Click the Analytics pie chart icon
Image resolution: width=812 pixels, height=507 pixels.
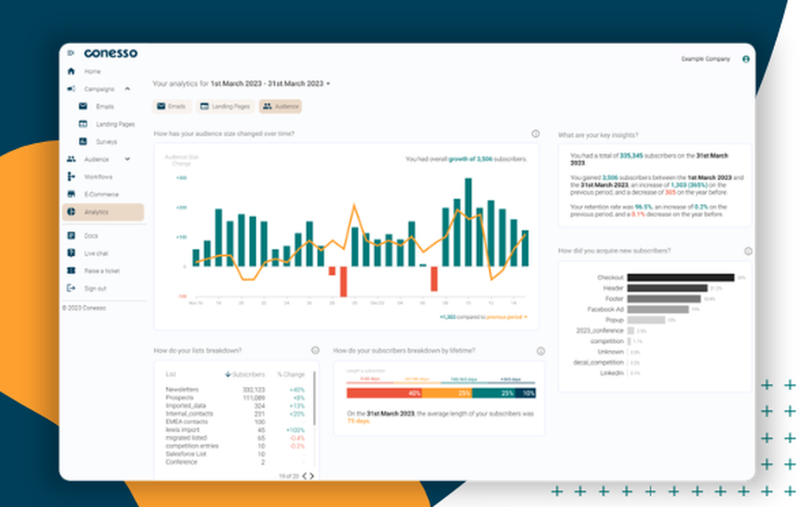[x=71, y=211]
